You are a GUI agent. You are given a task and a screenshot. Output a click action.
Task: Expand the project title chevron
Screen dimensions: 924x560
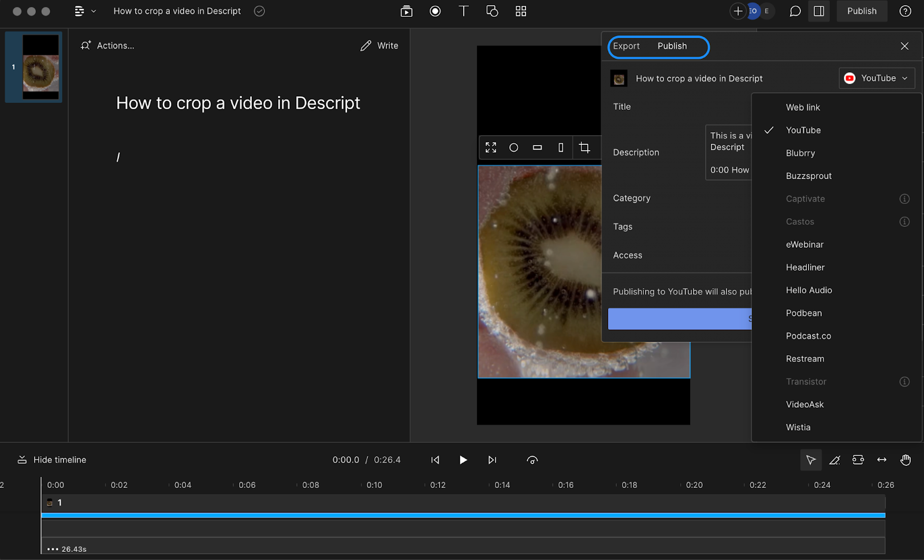point(94,11)
